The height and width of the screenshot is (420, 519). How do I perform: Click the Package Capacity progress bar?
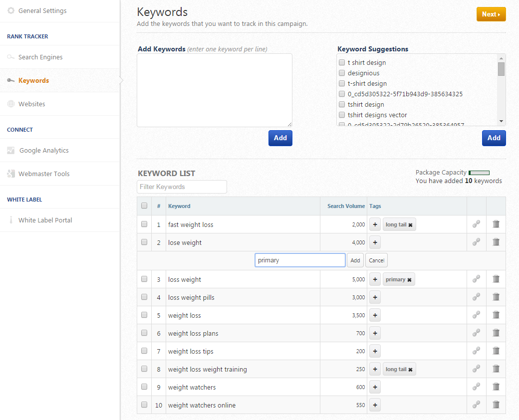point(479,173)
